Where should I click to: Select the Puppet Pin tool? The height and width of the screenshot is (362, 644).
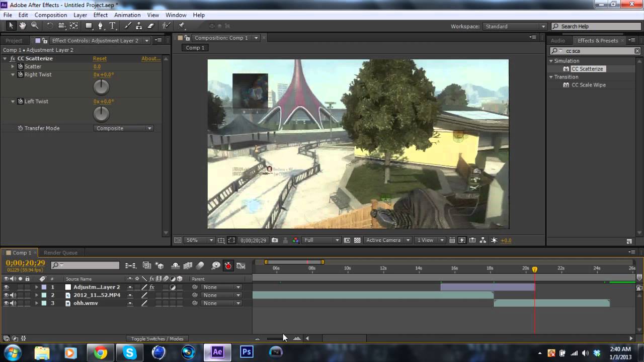(182, 26)
